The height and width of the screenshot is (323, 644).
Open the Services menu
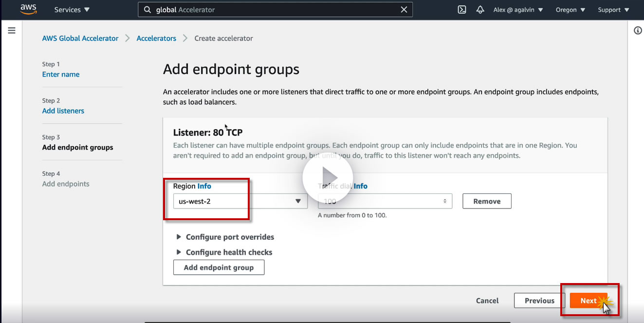(x=72, y=10)
